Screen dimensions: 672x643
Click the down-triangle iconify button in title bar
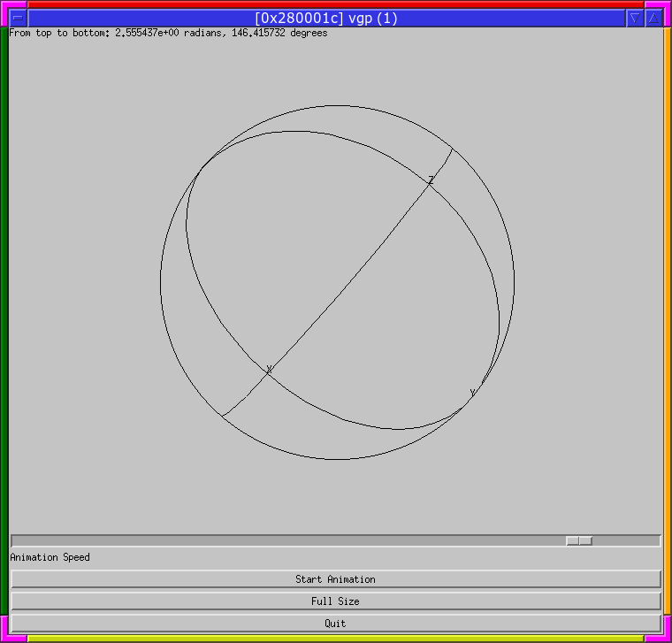635,18
